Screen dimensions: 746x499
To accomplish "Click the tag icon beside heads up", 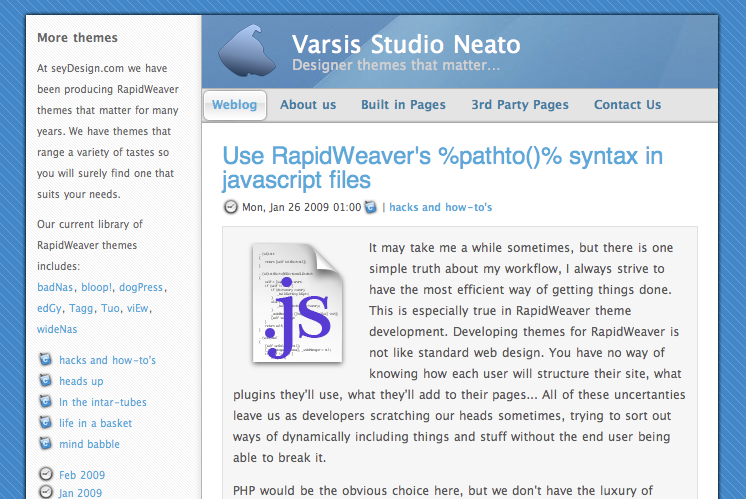I will pos(44,380).
